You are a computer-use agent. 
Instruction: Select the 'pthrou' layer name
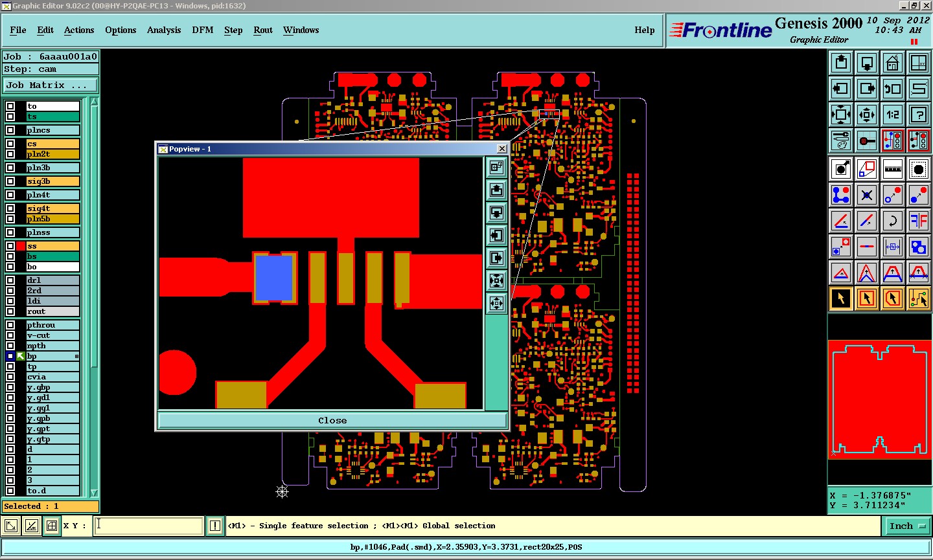click(52, 325)
